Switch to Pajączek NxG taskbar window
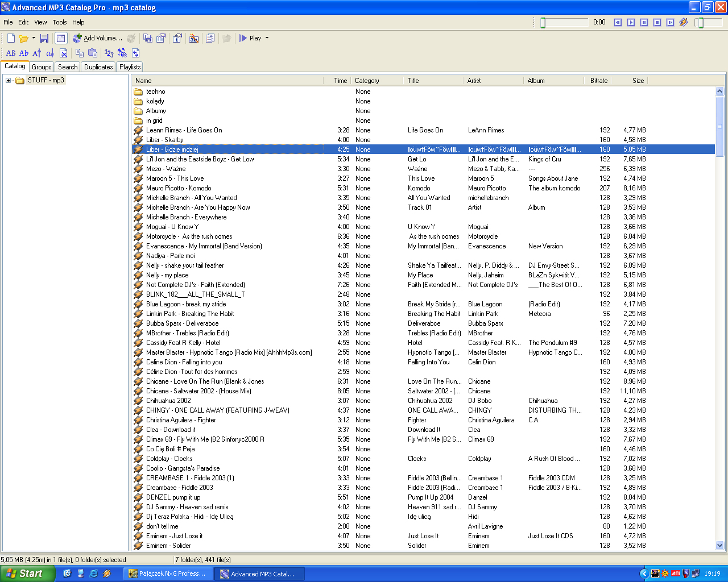This screenshot has width=728, height=582. [x=168, y=573]
